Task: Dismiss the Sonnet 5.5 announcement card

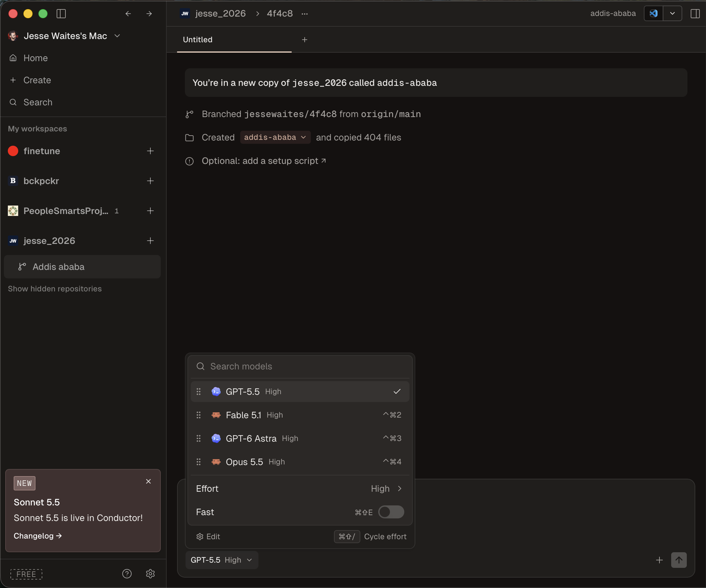Action: click(x=148, y=481)
